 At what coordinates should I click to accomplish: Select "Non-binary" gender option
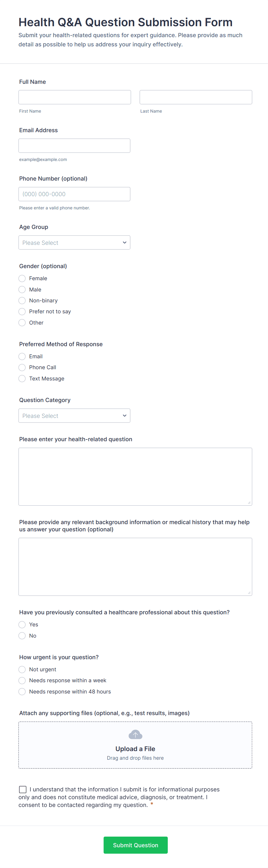tap(22, 301)
